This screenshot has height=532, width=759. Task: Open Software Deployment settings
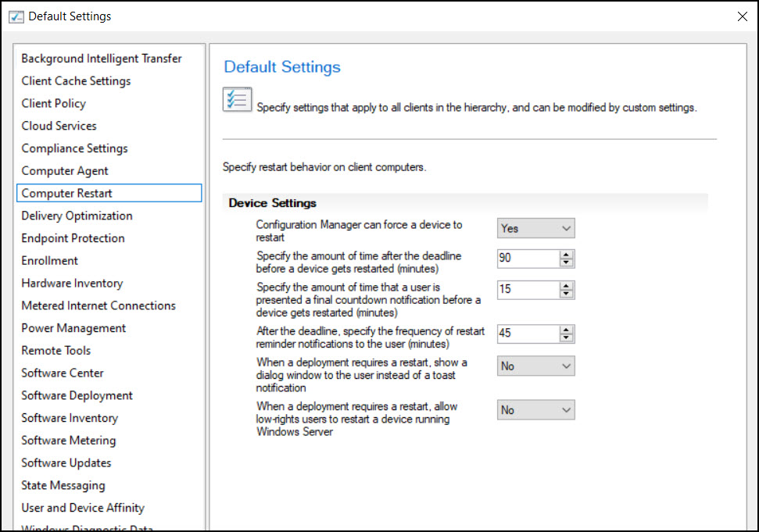coord(77,395)
